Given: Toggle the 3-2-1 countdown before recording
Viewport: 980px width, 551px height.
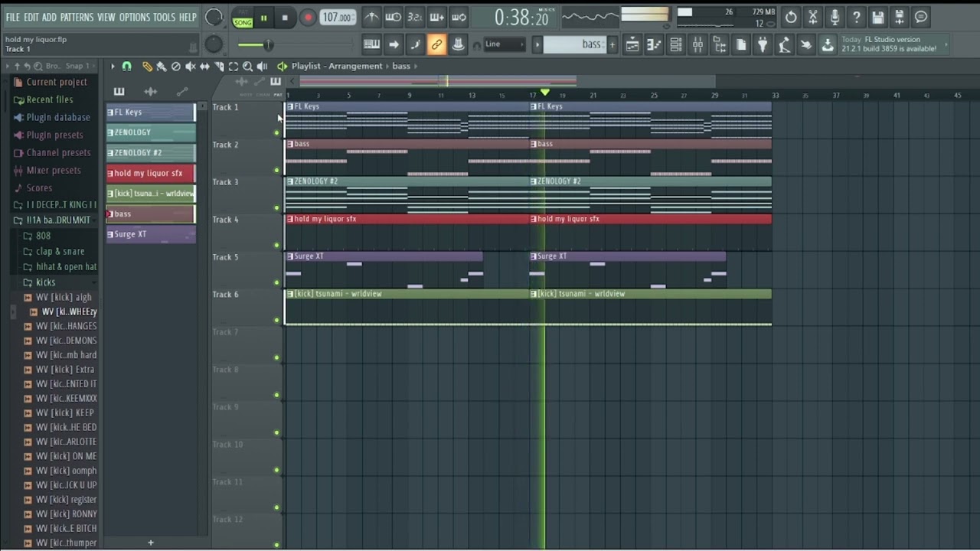Looking at the screenshot, I should click(x=414, y=17).
